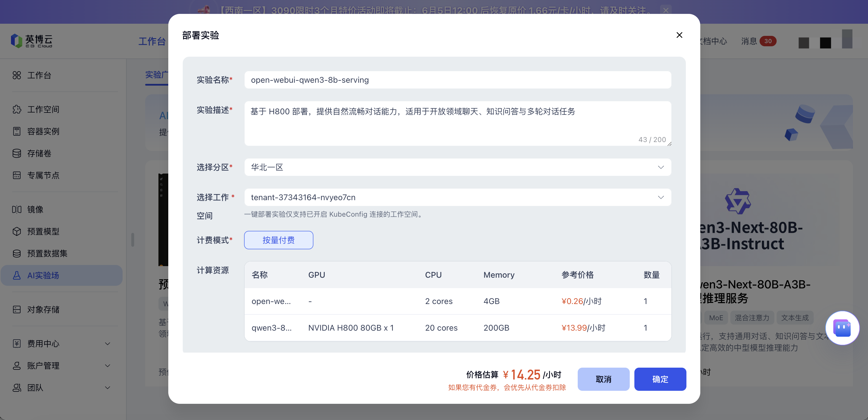Click the 工作台 sidebar icon
Image resolution: width=868 pixels, height=420 pixels.
[x=17, y=75]
